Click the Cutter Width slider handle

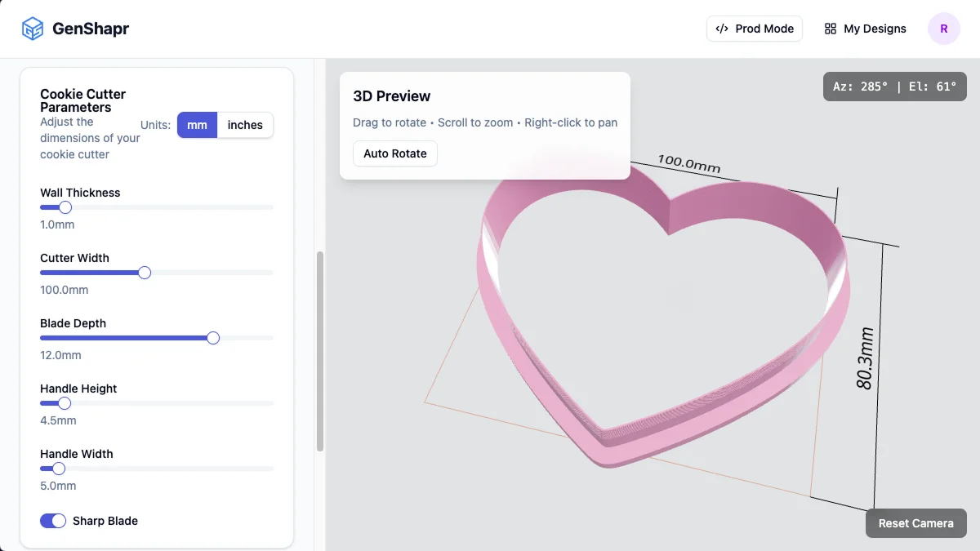(x=145, y=273)
